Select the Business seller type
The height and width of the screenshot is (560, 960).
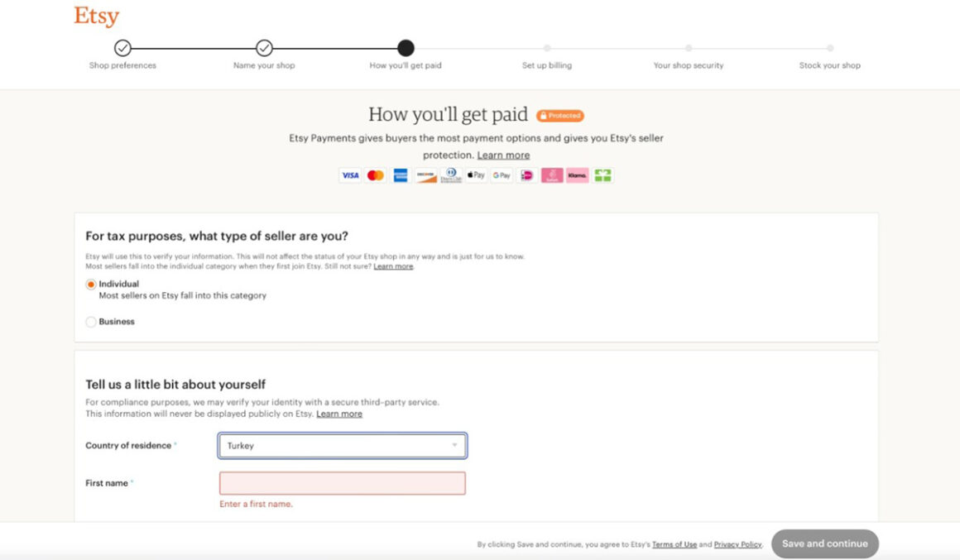(90, 322)
